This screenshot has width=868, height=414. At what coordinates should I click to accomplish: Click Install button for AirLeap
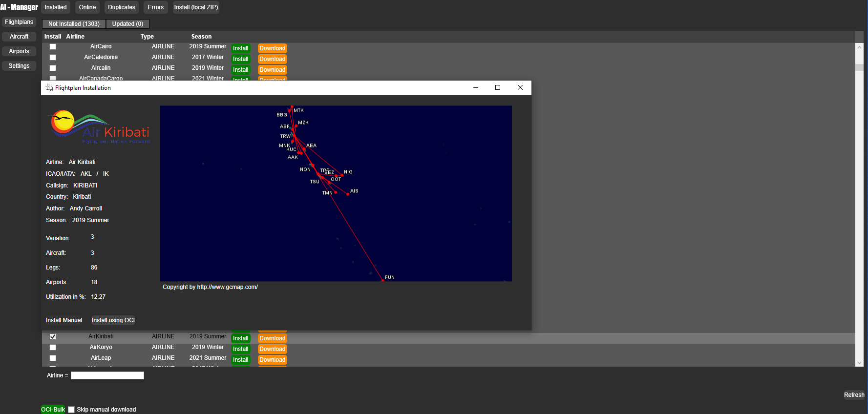pyautogui.click(x=241, y=360)
